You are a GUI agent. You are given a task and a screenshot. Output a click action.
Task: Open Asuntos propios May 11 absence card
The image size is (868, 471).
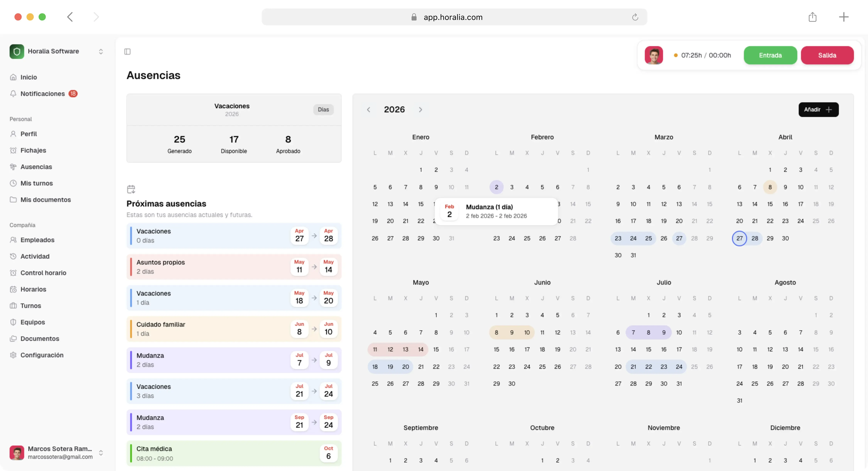(234, 267)
